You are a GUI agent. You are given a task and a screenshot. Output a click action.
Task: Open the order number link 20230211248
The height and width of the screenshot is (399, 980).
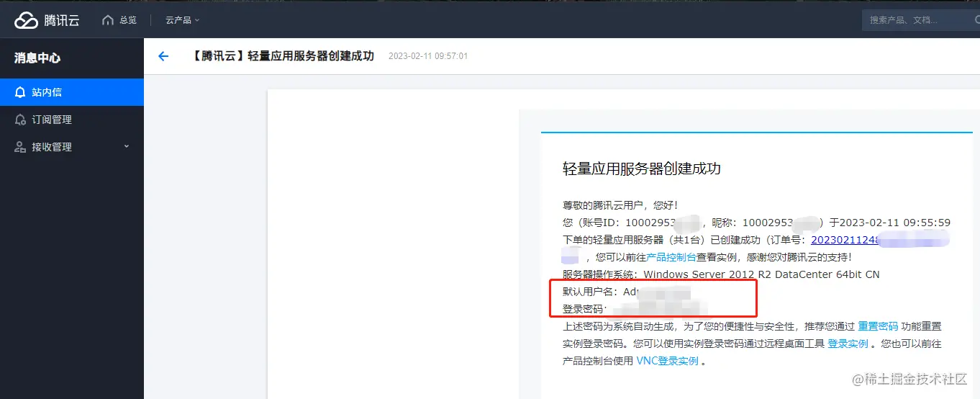point(847,240)
